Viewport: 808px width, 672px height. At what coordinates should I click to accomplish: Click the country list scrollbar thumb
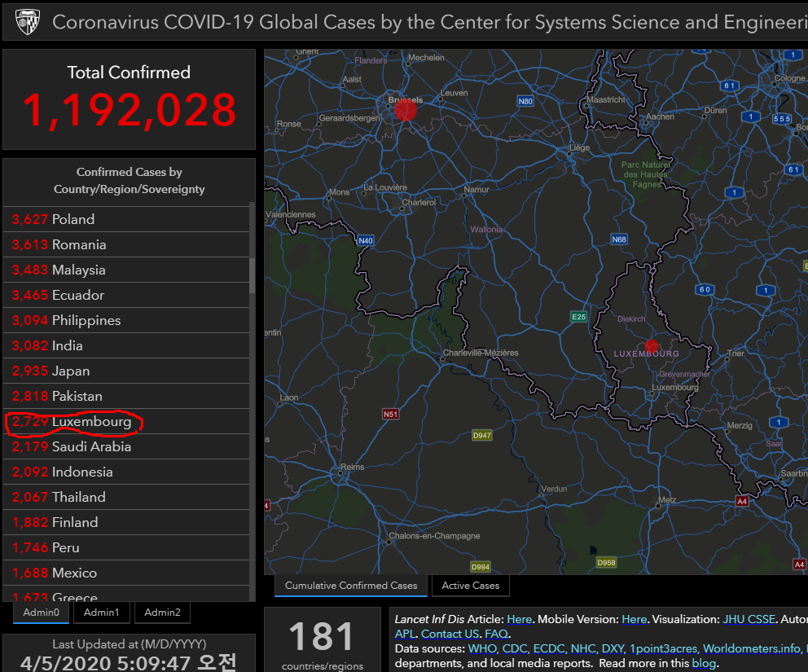point(252,275)
